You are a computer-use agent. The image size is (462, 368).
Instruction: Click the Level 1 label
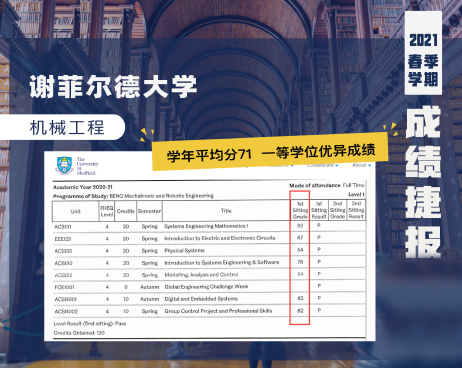pos(356,194)
